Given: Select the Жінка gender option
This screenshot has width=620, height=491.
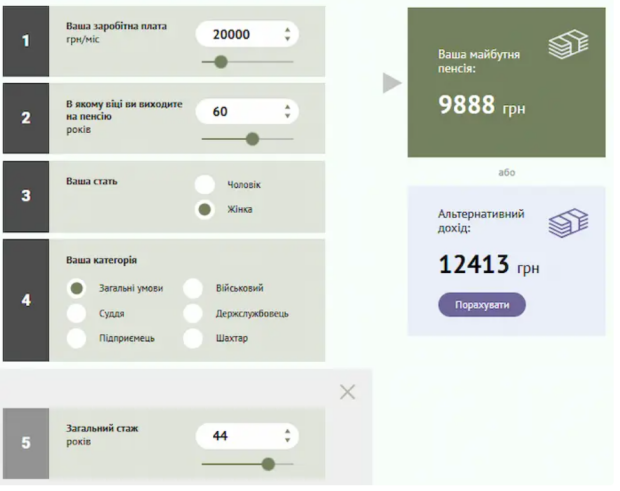Looking at the screenshot, I should (205, 210).
